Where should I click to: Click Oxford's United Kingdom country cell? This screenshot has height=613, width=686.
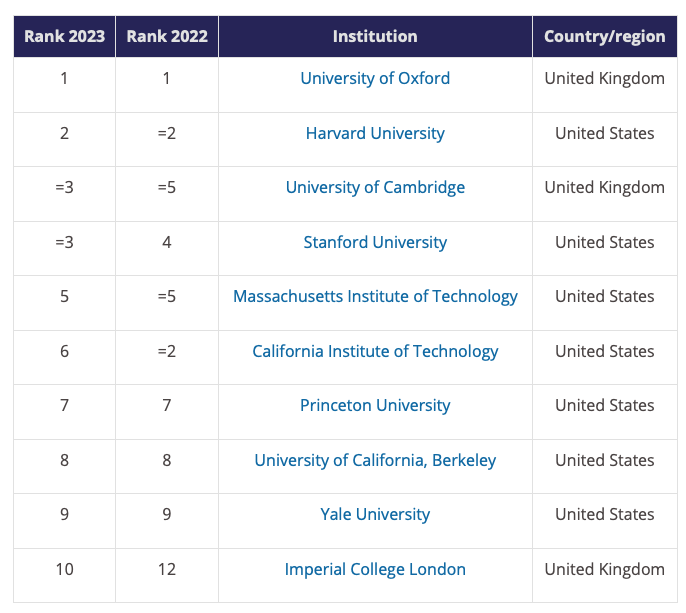[x=604, y=78]
